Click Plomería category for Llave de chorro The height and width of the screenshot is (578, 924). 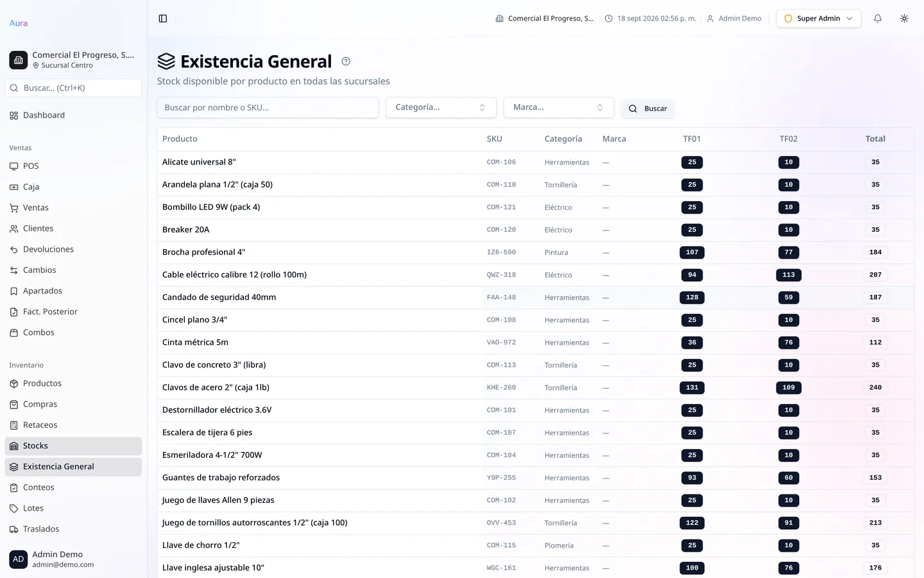tap(559, 545)
